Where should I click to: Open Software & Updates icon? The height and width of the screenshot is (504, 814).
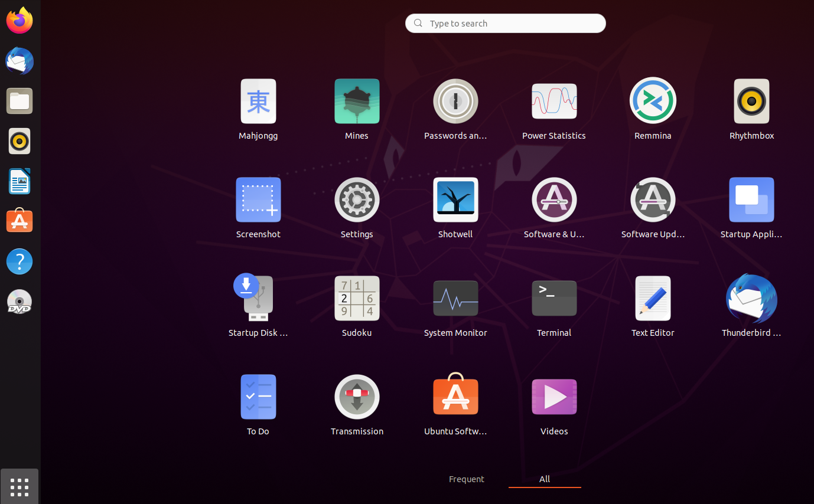coord(554,199)
